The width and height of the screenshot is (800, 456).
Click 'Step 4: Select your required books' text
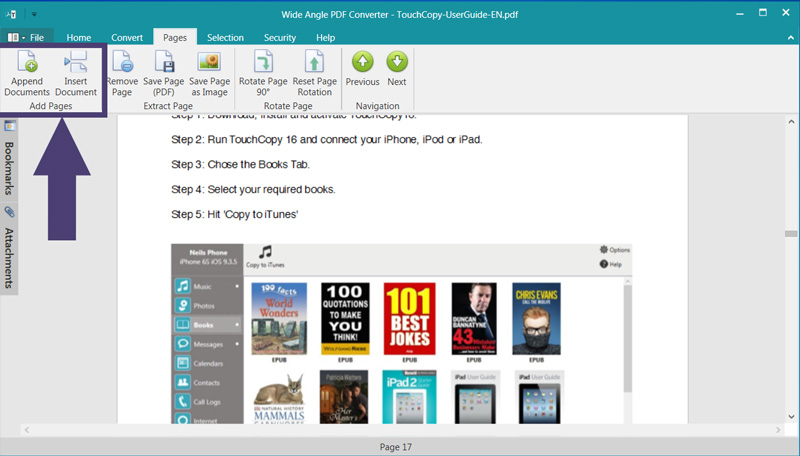pyautogui.click(x=253, y=189)
